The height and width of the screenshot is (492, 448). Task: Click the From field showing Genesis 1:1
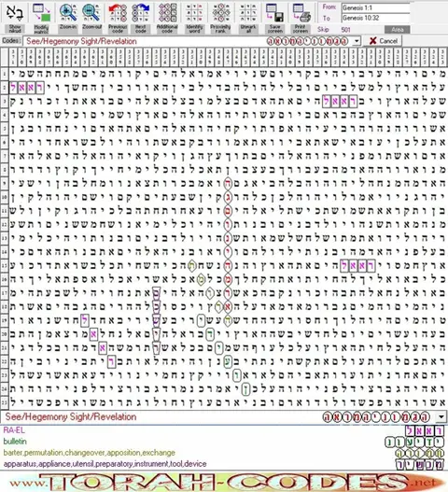pos(376,7)
